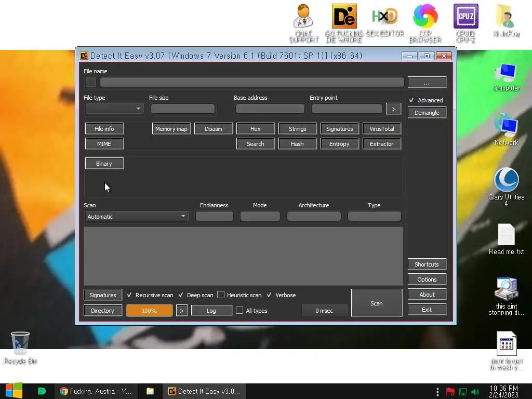Click the Exit button
Viewport: 532px width, 399px height.
click(427, 310)
